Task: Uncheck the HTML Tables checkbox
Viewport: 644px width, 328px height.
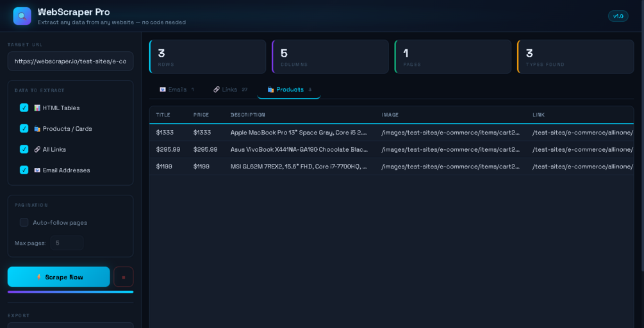Action: 24,108
